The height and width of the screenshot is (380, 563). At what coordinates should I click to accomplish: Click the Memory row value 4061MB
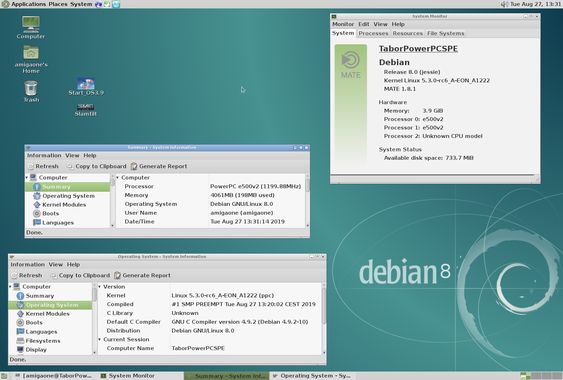[242, 195]
